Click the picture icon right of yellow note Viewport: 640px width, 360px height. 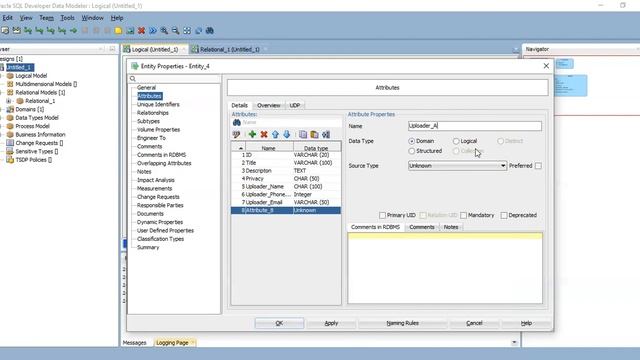(130, 31)
